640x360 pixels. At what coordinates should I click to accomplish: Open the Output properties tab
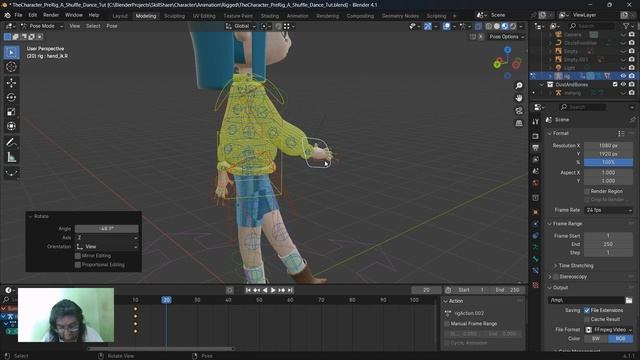click(536, 147)
